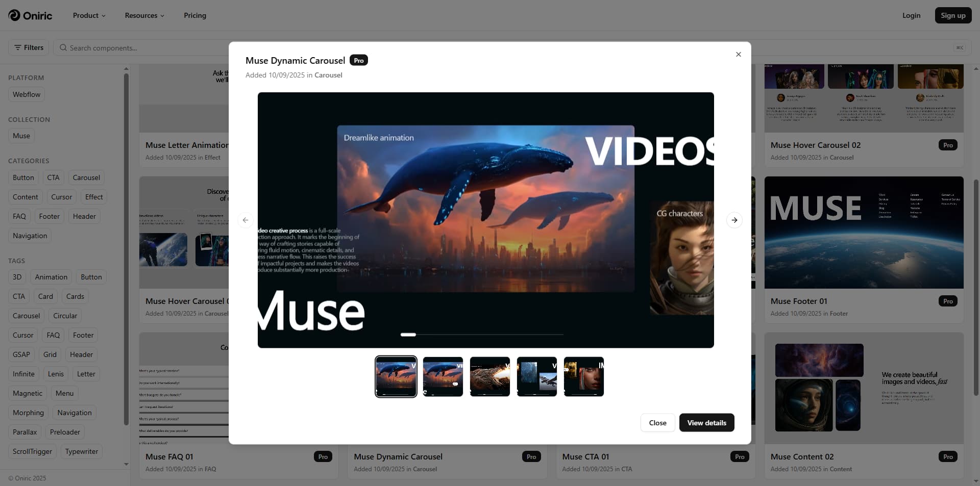Open the Muse FAQ 01 card title
The height and width of the screenshot is (486, 980).
pos(169,457)
